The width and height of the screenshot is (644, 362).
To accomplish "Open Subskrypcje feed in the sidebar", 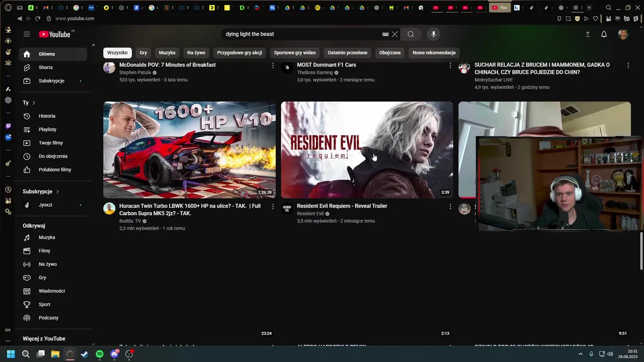I will (53, 81).
